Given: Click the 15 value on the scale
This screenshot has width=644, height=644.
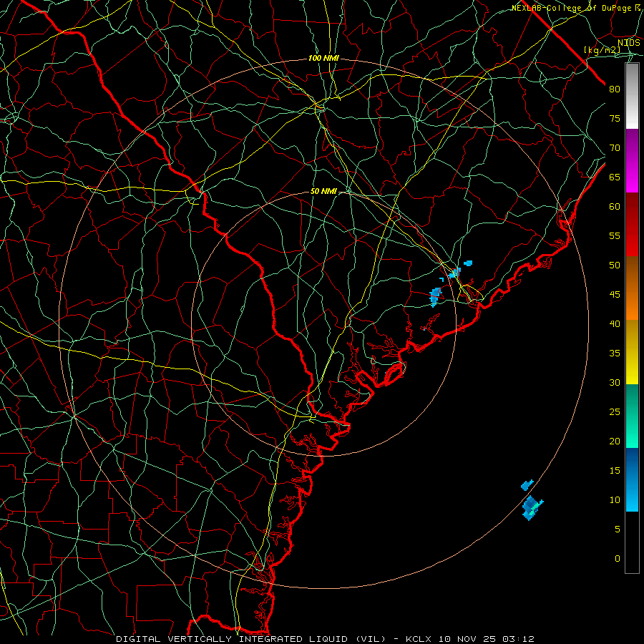Looking at the screenshot, I should coord(615,470).
